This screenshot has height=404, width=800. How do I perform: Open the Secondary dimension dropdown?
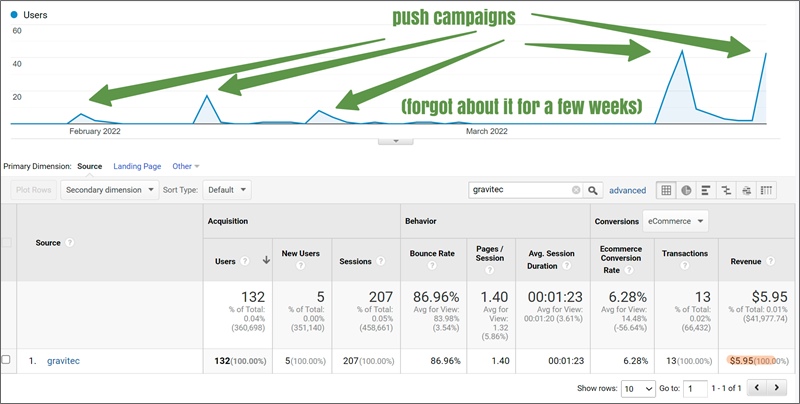tap(109, 189)
